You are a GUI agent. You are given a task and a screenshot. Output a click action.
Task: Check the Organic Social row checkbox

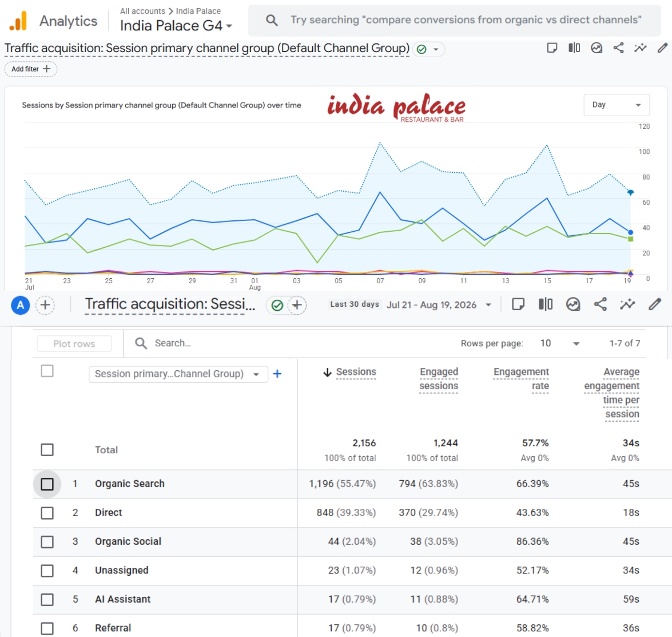(47, 542)
